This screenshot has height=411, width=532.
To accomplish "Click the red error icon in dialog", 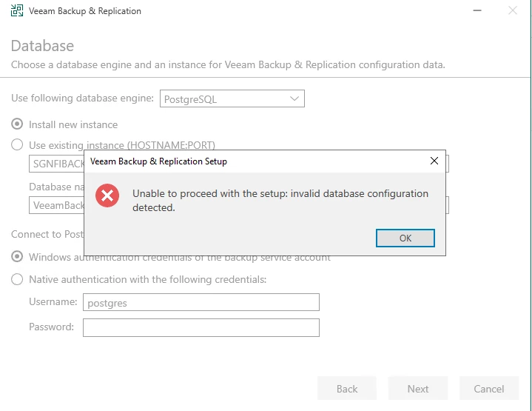I will [107, 195].
